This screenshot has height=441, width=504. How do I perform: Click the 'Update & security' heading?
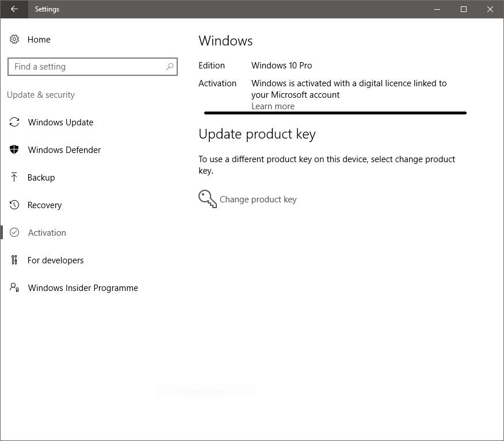41,95
